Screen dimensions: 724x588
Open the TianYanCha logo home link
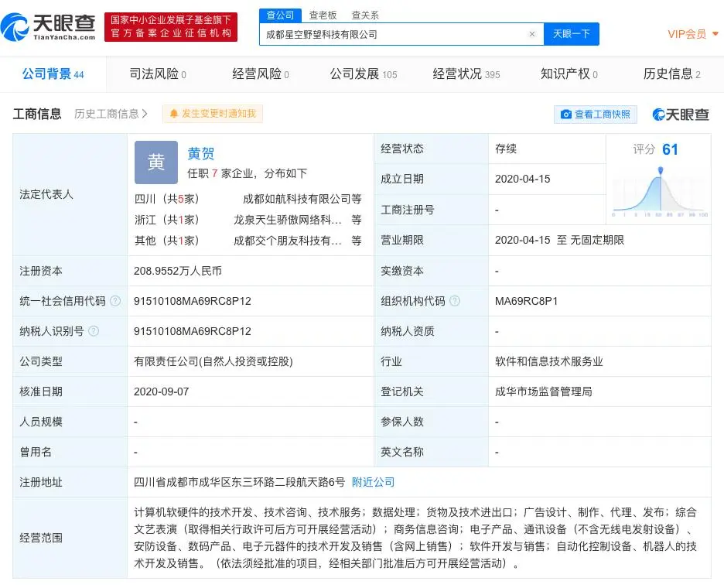point(48,27)
